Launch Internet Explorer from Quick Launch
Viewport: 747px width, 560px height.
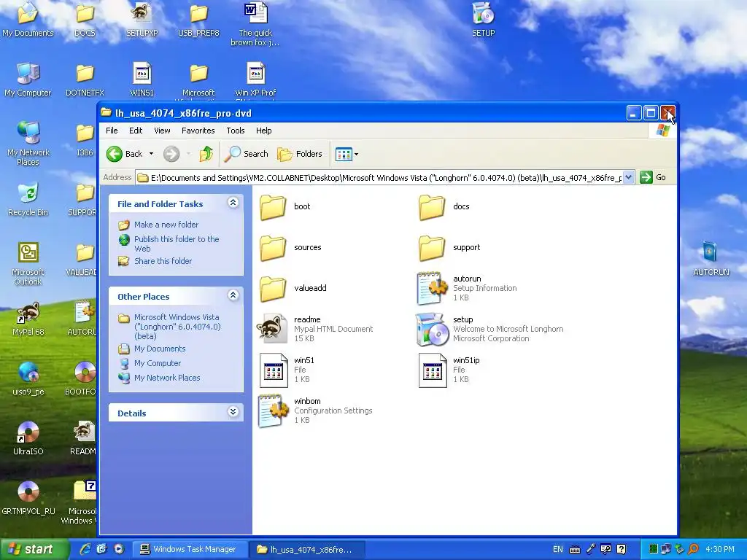85,549
